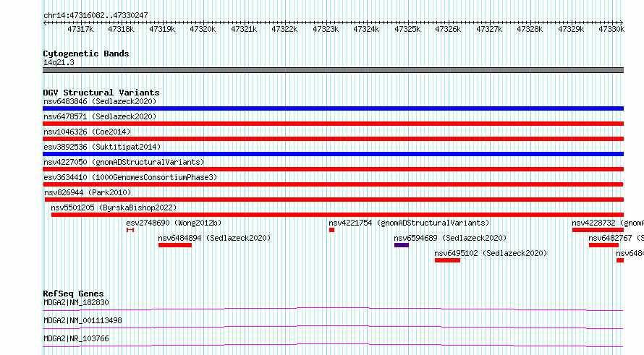Click the magenta line of MDGA2|NR_103766
Viewport: 644px width, 355px height.
333,345
